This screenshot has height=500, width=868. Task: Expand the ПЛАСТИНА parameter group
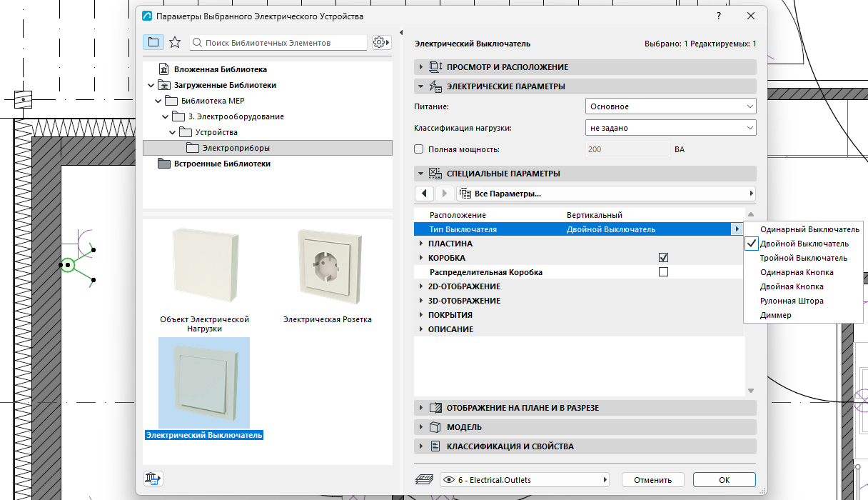pos(420,244)
